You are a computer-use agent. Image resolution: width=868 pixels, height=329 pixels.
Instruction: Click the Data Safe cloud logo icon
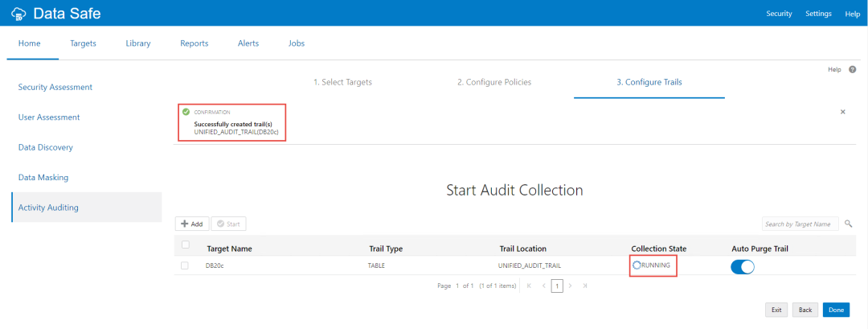pyautogui.click(x=18, y=14)
